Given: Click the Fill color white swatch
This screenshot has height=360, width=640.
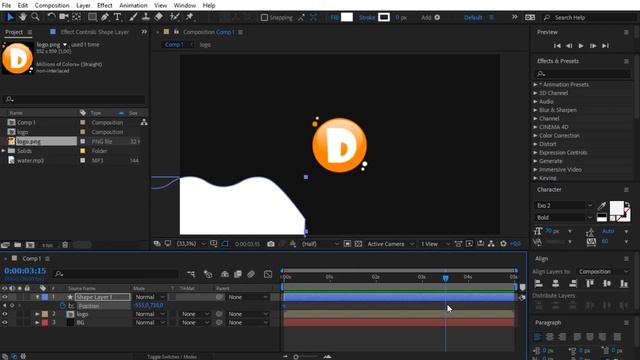Looking at the screenshot, I should point(347,17).
